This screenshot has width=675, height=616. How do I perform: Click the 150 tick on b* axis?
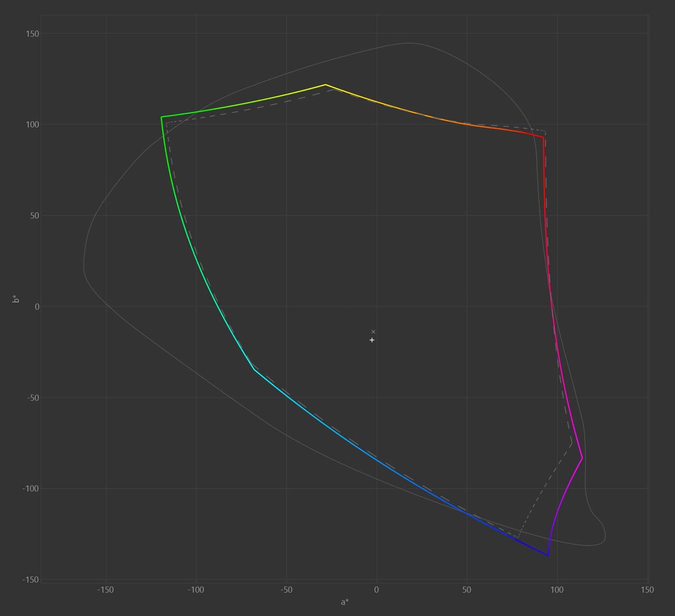32,34
